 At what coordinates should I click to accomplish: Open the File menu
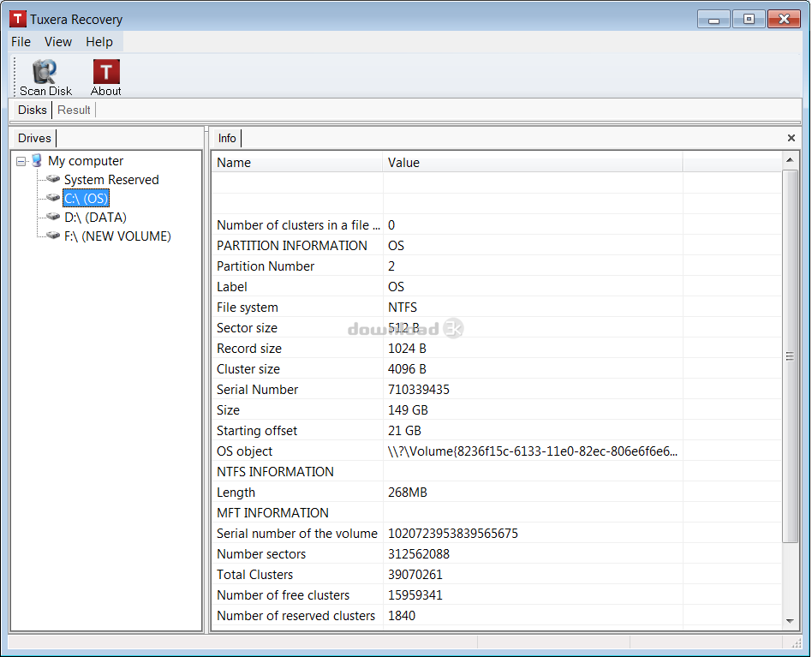[21, 42]
